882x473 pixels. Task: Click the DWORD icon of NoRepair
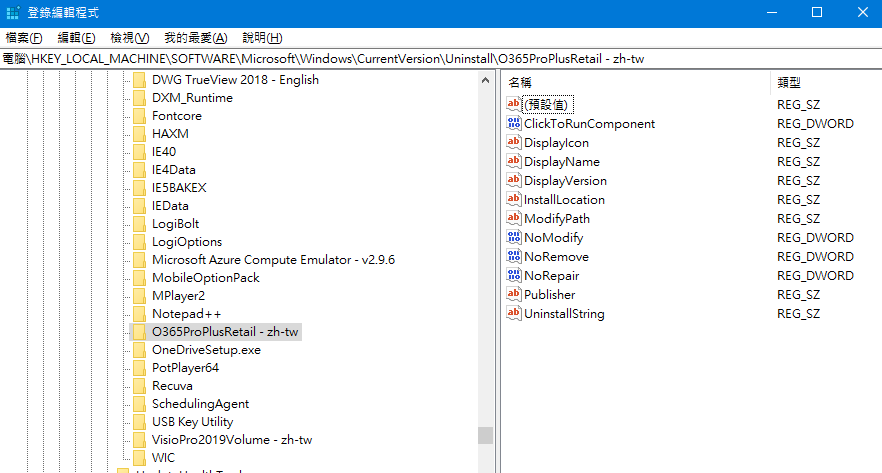(514, 276)
